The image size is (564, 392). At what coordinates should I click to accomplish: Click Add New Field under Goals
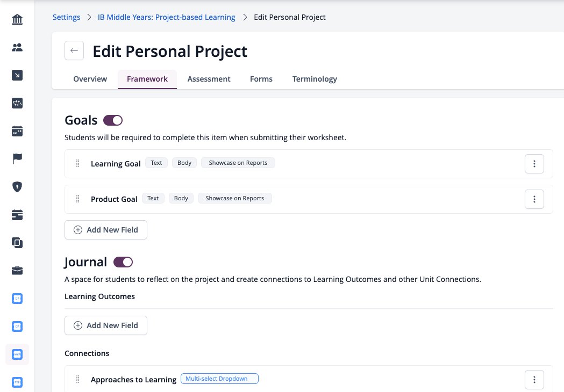(106, 230)
